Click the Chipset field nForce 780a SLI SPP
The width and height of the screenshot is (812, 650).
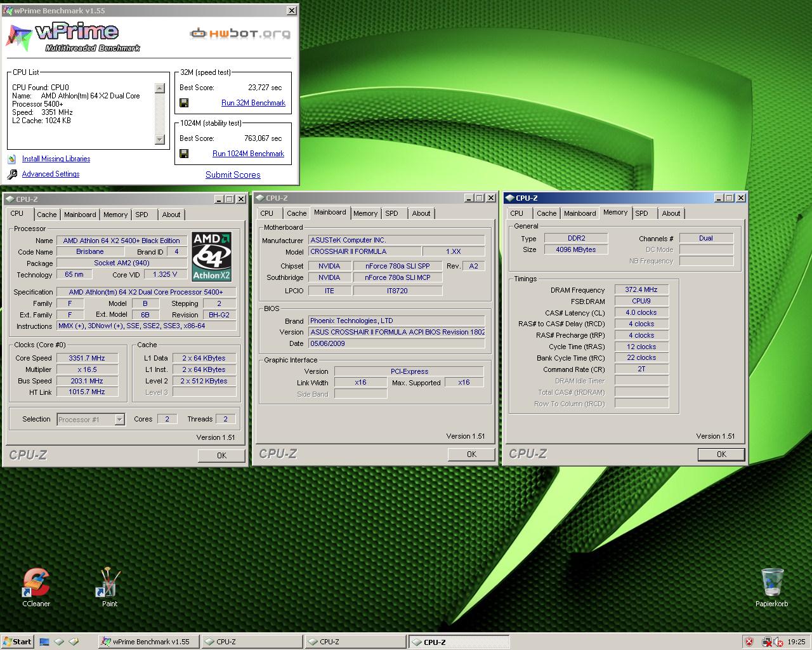point(397,267)
